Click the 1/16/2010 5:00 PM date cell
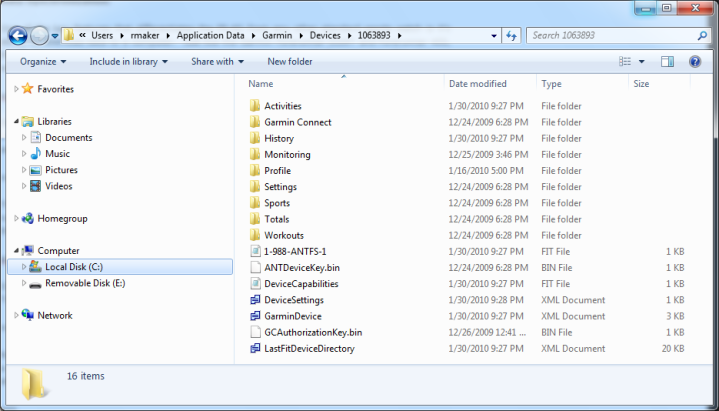This screenshot has width=719, height=411. tap(486, 171)
